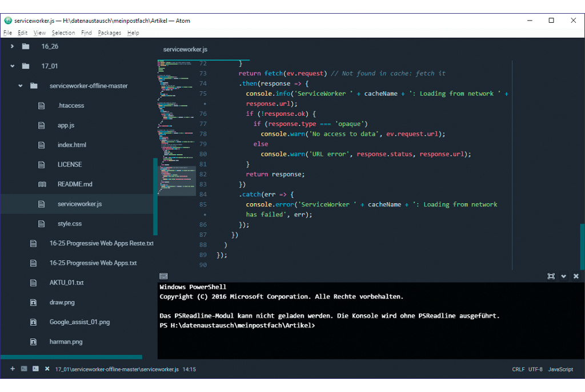Click the new terminal plus icon
Screen dimensions: 585x392
tap(12, 369)
